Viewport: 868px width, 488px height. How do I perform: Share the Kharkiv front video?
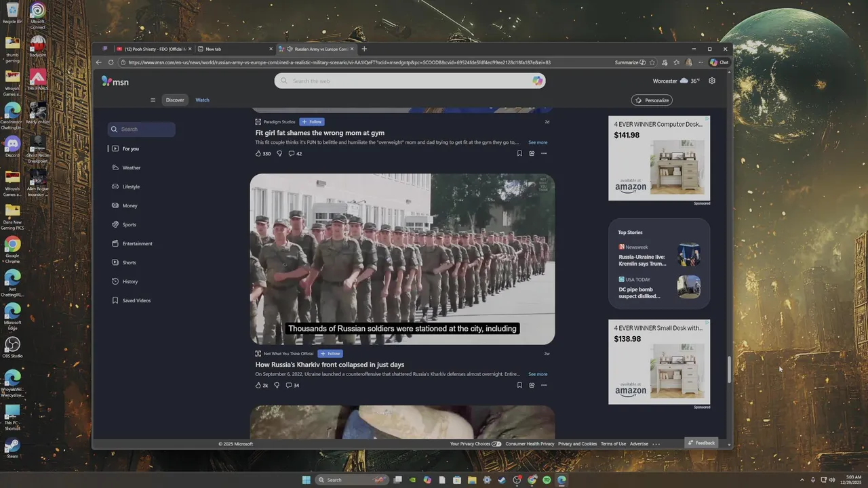[532, 385]
